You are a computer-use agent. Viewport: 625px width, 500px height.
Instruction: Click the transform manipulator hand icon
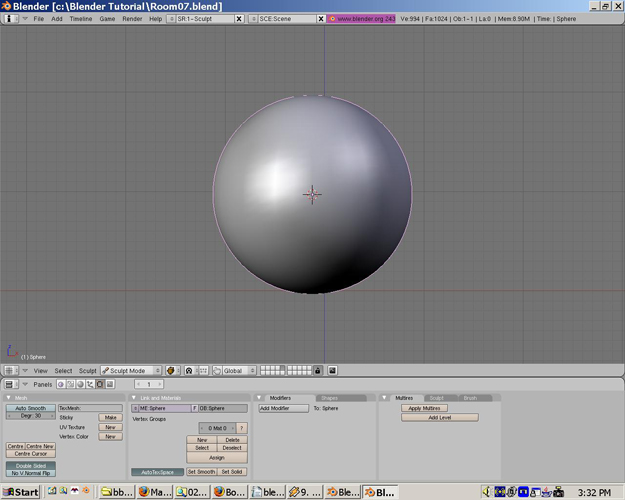click(x=217, y=371)
